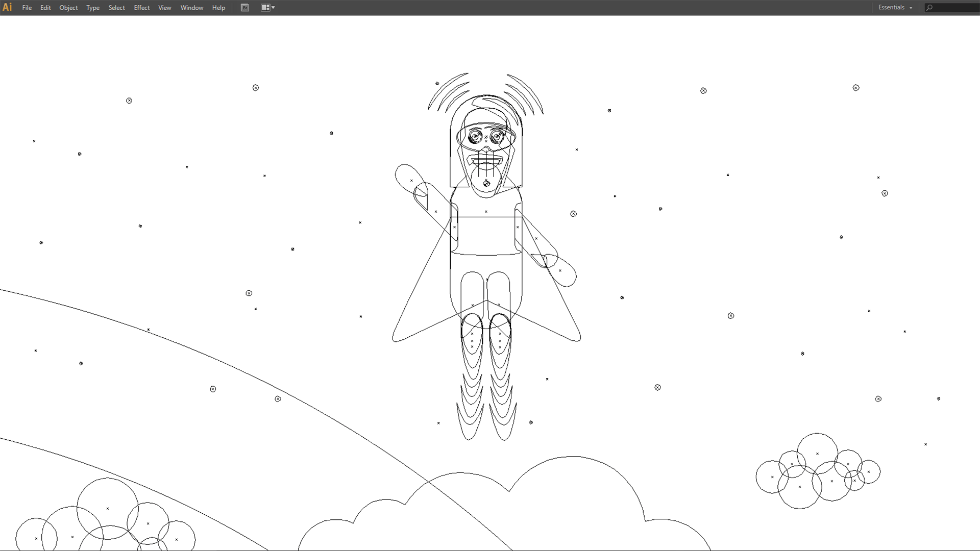The image size is (980, 551).
Task: Open the Edit menu
Action: 45,8
